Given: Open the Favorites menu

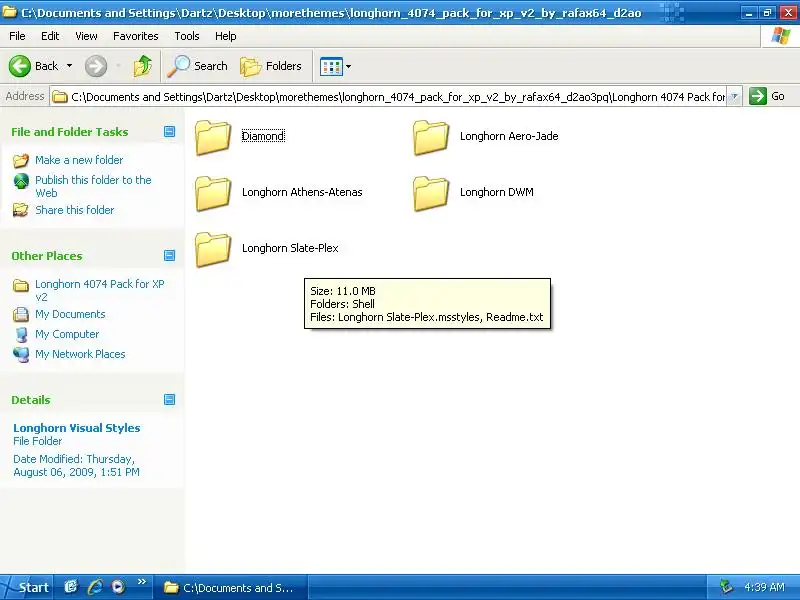Looking at the screenshot, I should (136, 36).
